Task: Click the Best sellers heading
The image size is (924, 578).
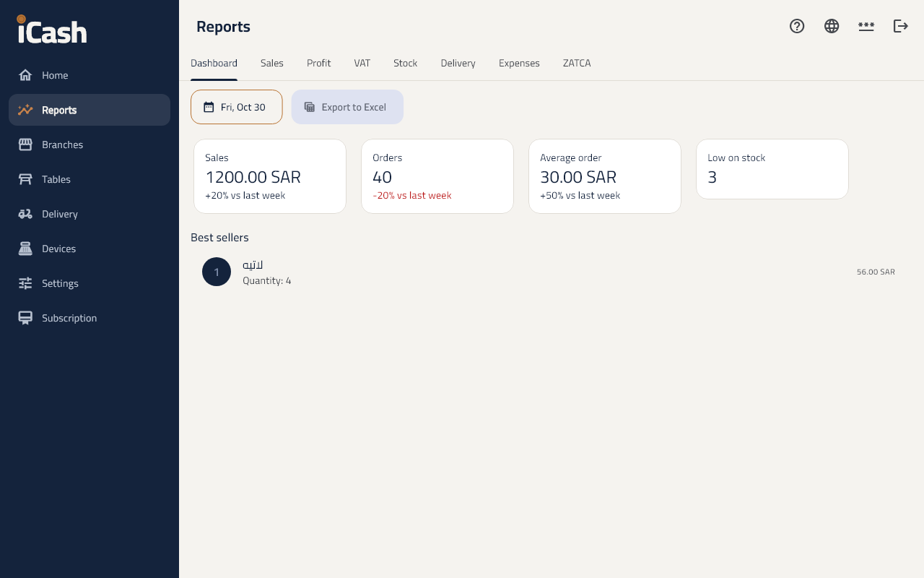Action: 219,237
